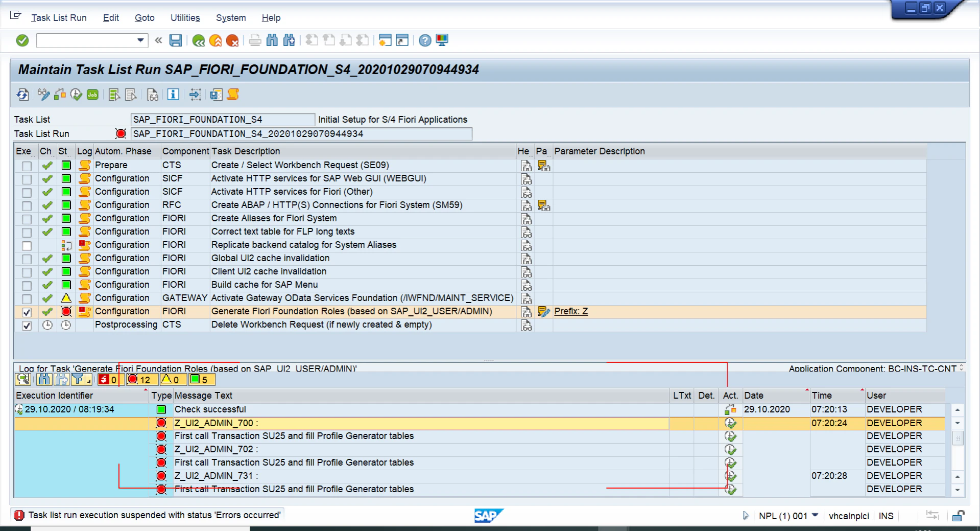The image size is (980, 531).
Task: Toggle execute checkbox for Create / Select Workbench Request
Action: coord(27,166)
